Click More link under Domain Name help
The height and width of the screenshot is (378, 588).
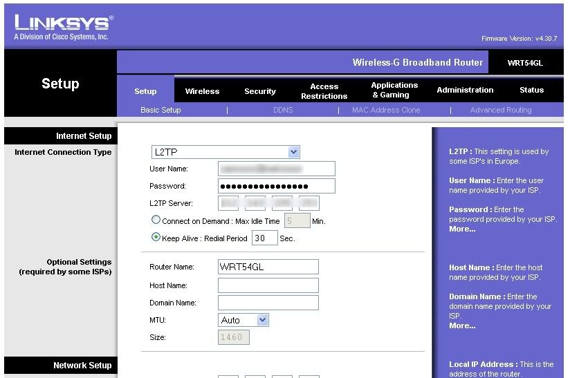[x=462, y=325]
